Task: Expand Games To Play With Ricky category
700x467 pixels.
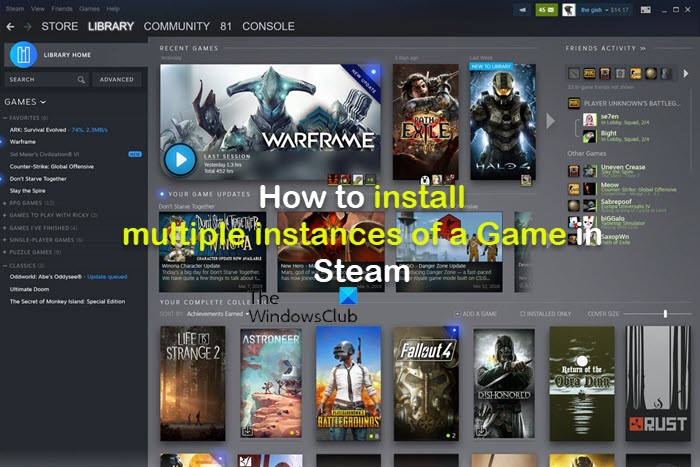Action: click(x=5, y=215)
